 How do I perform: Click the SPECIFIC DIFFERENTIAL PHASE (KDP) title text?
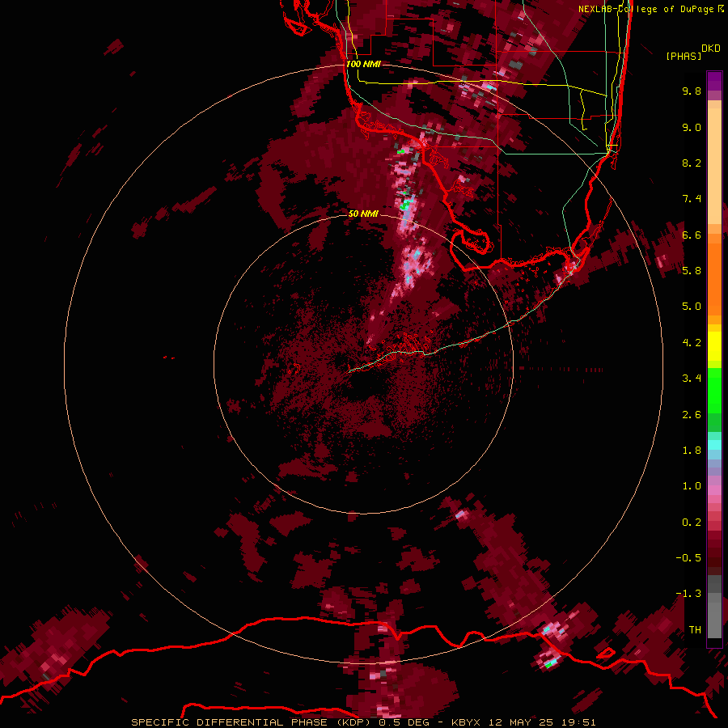coord(251,722)
